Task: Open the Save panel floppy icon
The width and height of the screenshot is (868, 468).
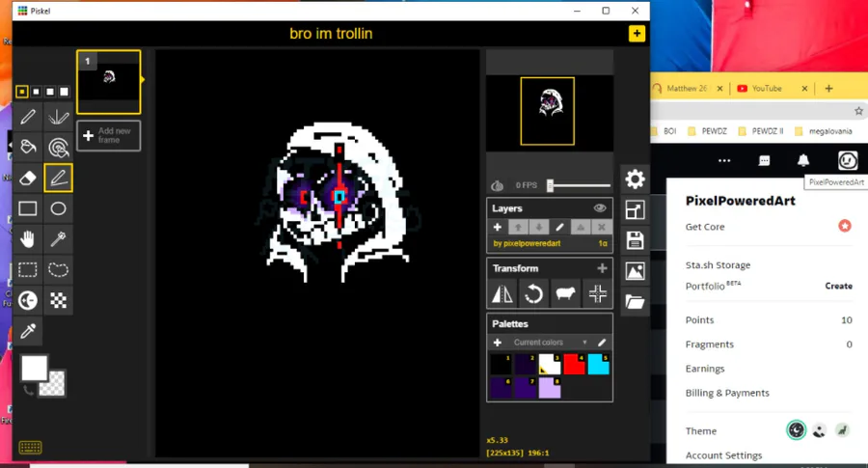Action: [635, 240]
